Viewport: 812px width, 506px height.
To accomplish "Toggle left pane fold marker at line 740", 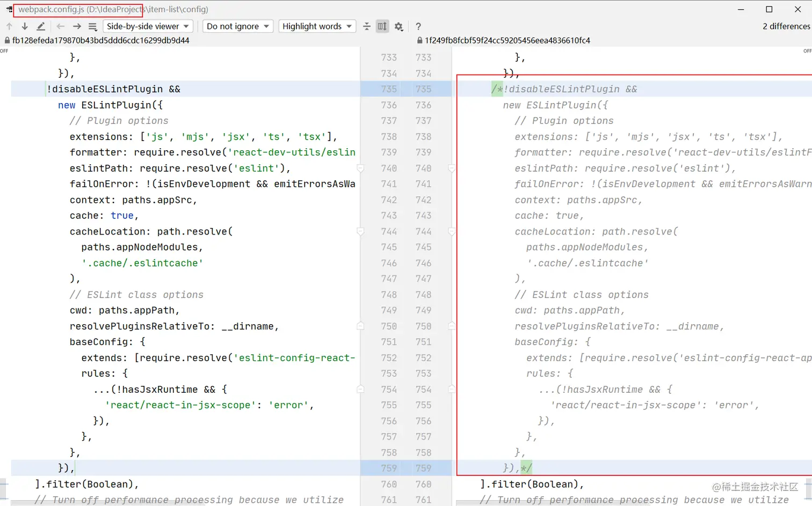I will 360,168.
